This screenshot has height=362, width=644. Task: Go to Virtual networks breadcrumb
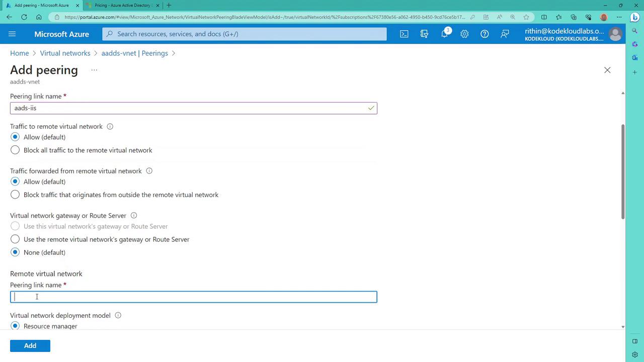(x=65, y=53)
